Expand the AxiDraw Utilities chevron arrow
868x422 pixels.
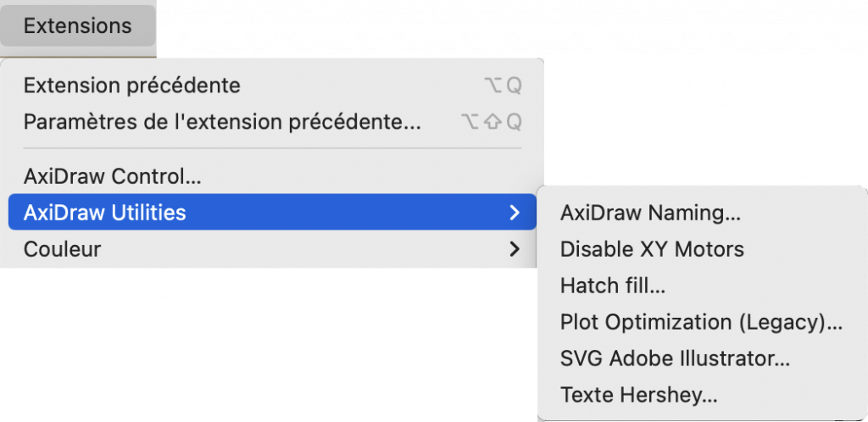point(514,213)
